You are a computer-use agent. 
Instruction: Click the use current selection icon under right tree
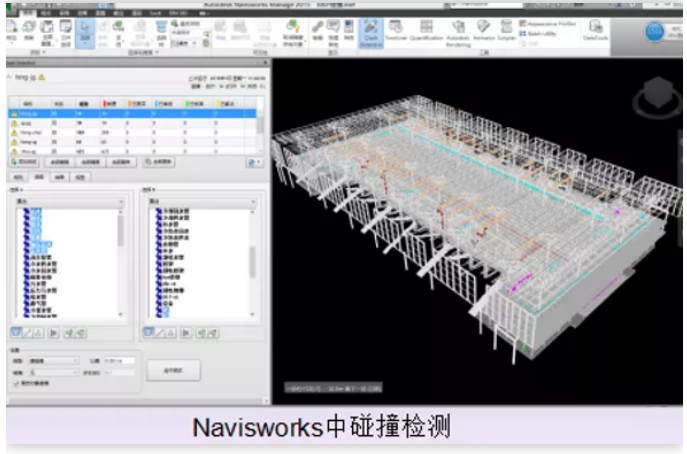(x=202, y=333)
